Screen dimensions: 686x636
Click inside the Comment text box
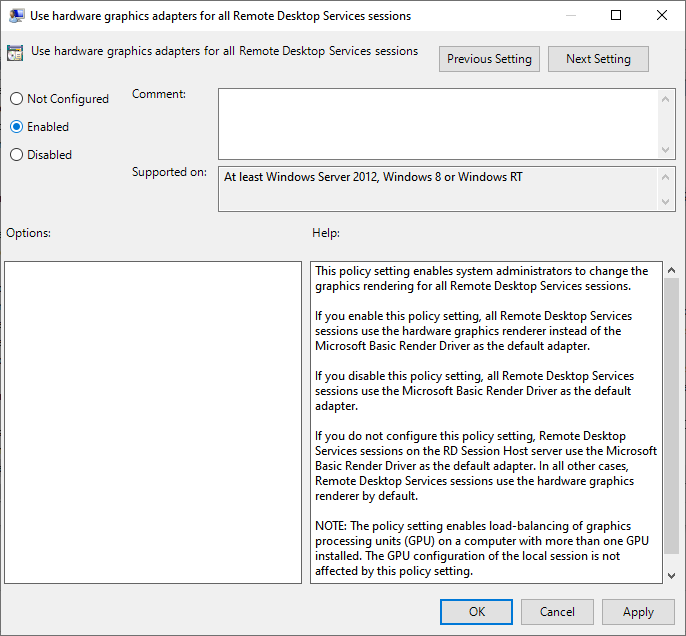(438, 124)
